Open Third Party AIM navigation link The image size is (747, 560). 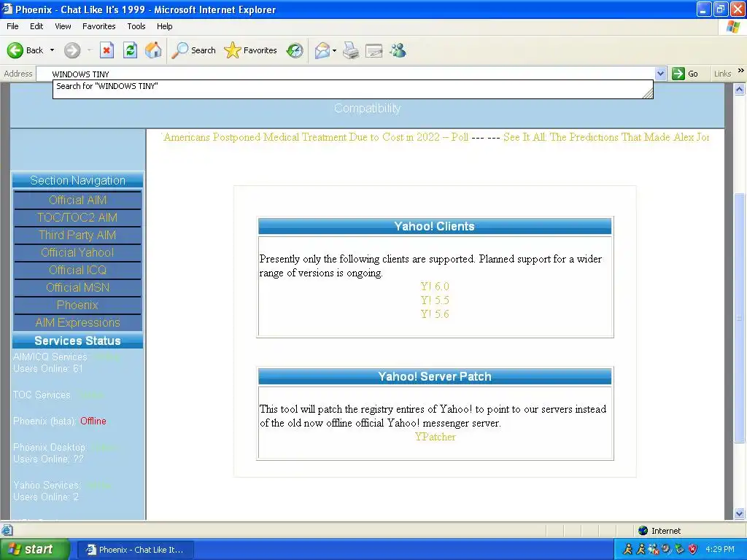(x=77, y=236)
